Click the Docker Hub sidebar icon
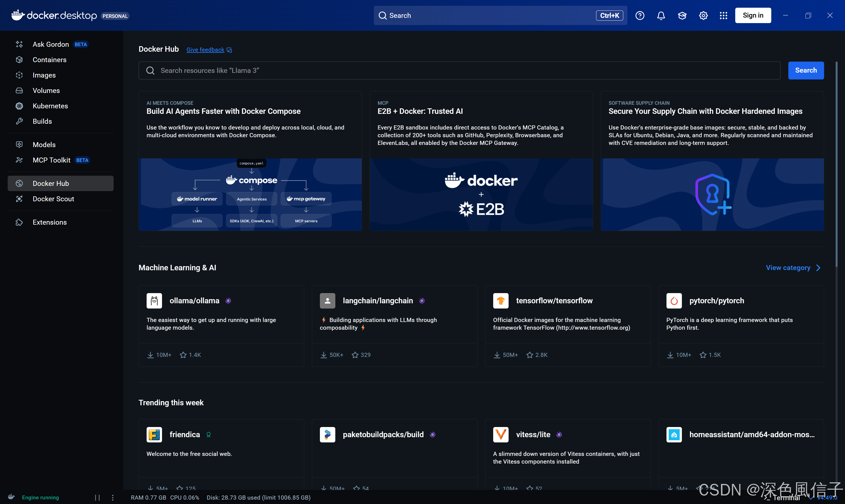This screenshot has width=845, height=504. tap(19, 183)
